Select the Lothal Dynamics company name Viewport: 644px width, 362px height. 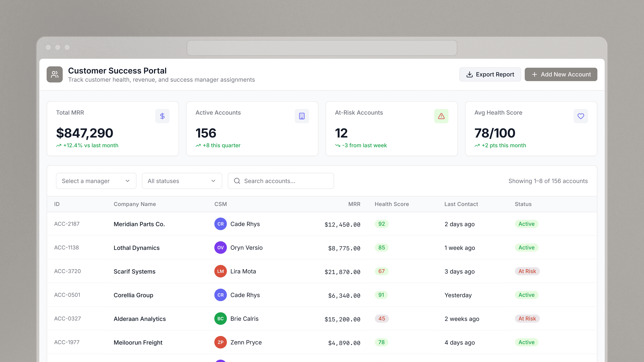click(137, 248)
